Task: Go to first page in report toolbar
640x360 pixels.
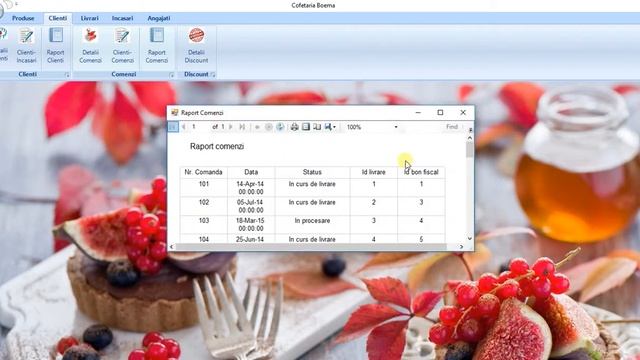Action: pos(173,127)
